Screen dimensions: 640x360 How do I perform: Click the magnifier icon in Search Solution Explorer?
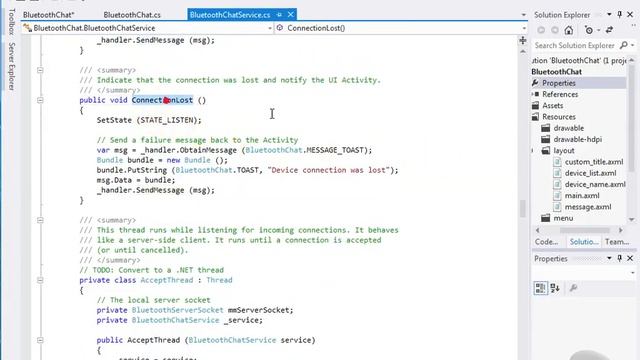point(623,45)
